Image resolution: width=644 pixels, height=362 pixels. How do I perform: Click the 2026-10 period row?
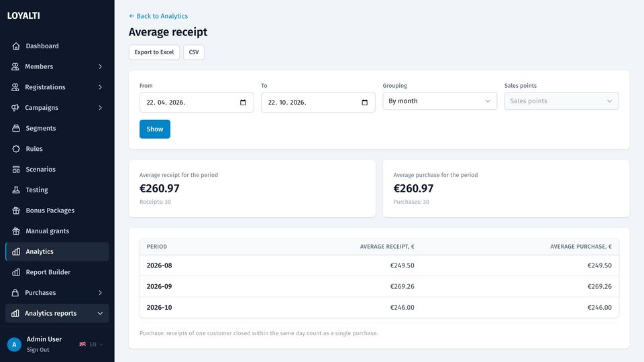coord(378,308)
